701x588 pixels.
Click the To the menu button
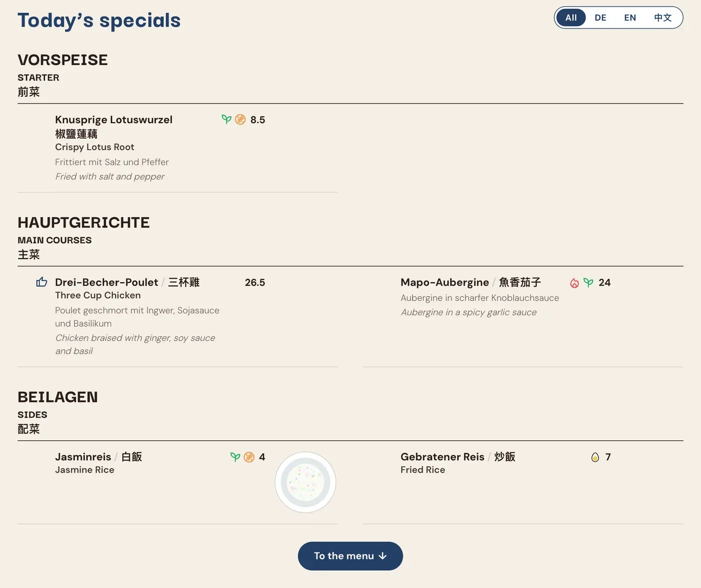[x=350, y=556]
